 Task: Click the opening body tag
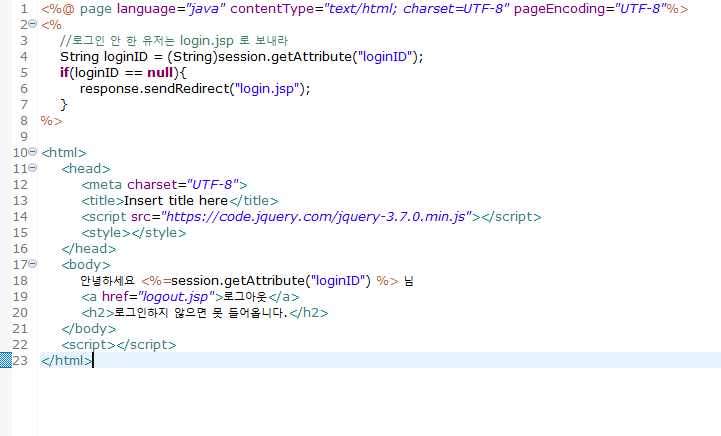86,265
